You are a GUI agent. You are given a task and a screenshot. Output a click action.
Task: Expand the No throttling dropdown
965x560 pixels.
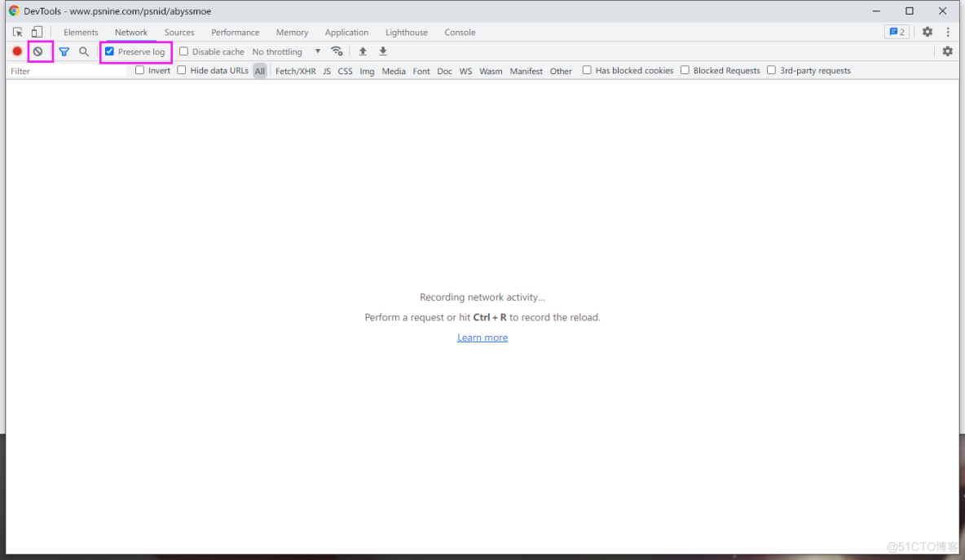pos(286,51)
